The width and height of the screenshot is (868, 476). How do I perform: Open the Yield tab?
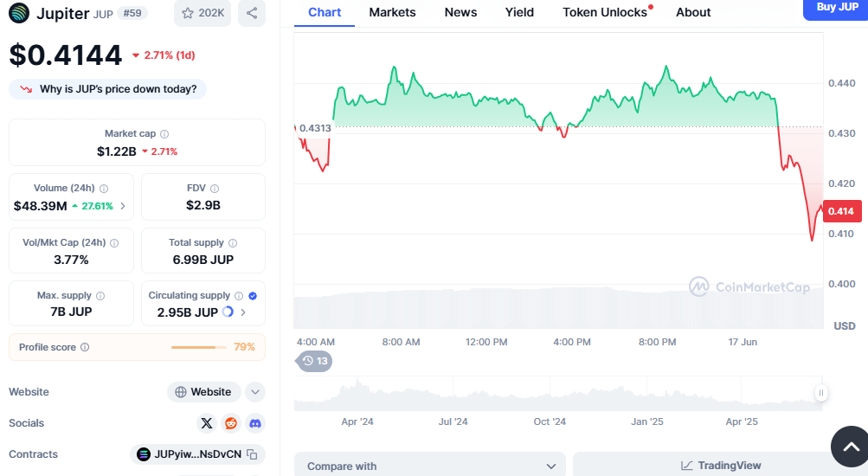519,13
